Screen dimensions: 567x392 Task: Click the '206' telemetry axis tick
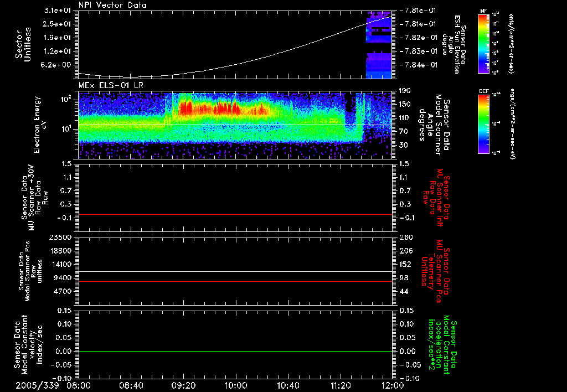click(405, 251)
